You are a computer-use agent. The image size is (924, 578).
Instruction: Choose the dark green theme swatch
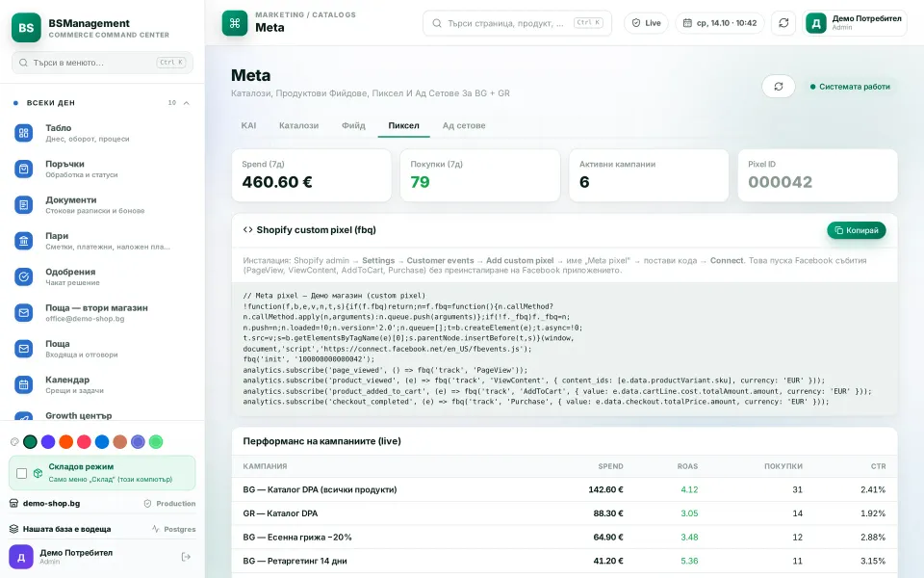[x=30, y=442]
